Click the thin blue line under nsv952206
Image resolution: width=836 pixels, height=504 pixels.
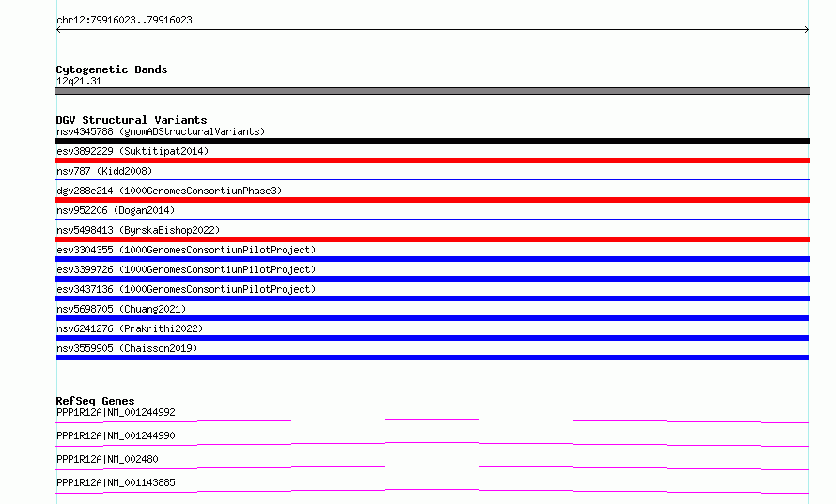pyautogui.click(x=432, y=219)
